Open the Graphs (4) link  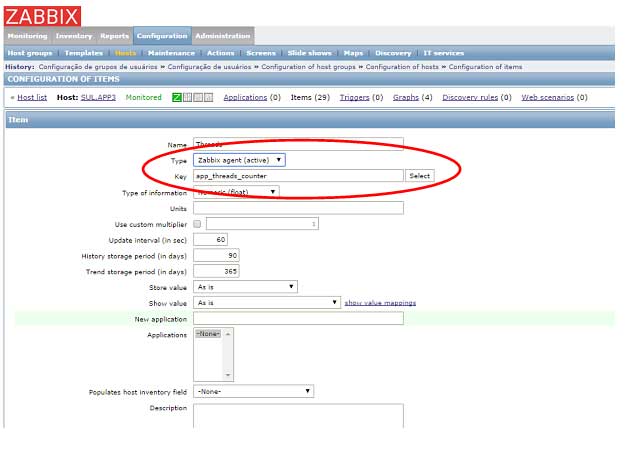click(406, 97)
